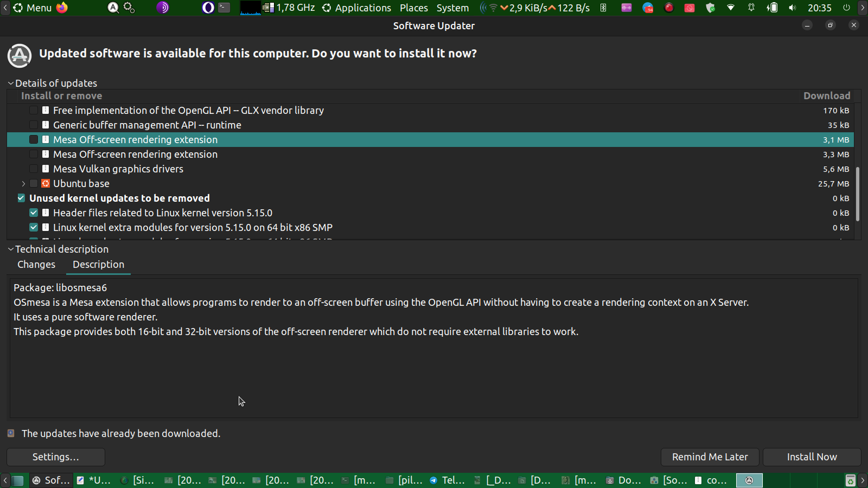Open the Wi-Fi network tray menu
This screenshot has width=868, height=488.
tap(731, 8)
